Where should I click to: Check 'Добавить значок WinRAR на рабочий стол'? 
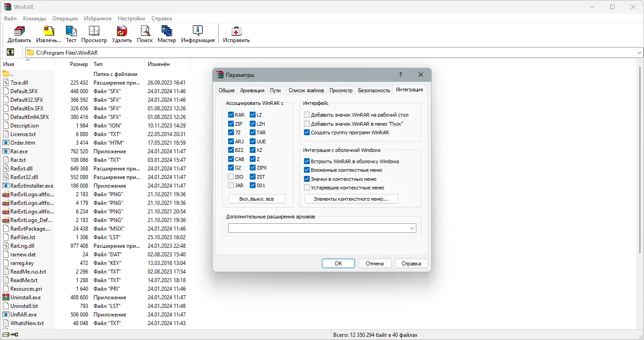[x=307, y=115]
